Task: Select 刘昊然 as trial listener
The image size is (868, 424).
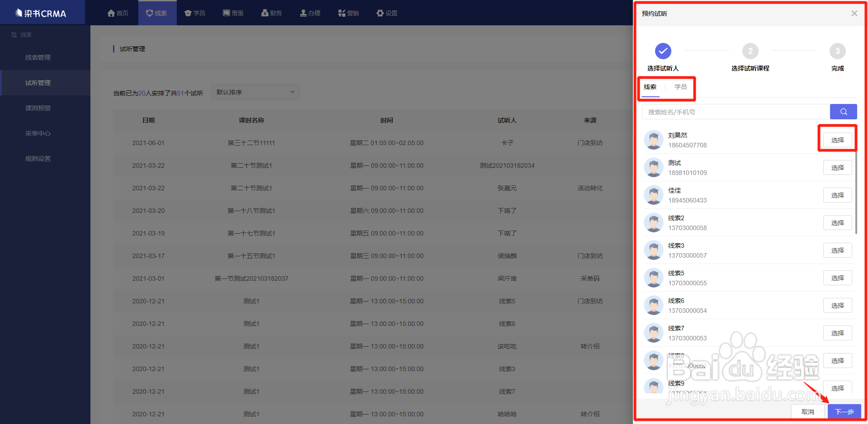Action: pyautogui.click(x=838, y=140)
